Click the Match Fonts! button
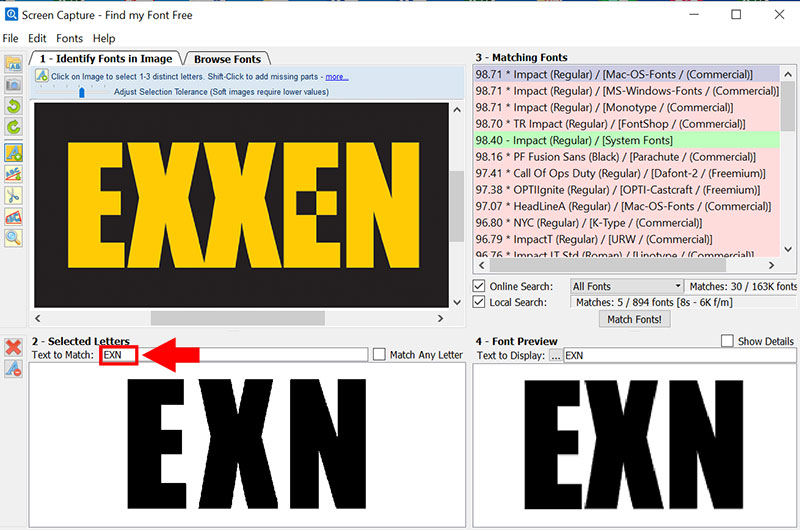 pyautogui.click(x=634, y=319)
